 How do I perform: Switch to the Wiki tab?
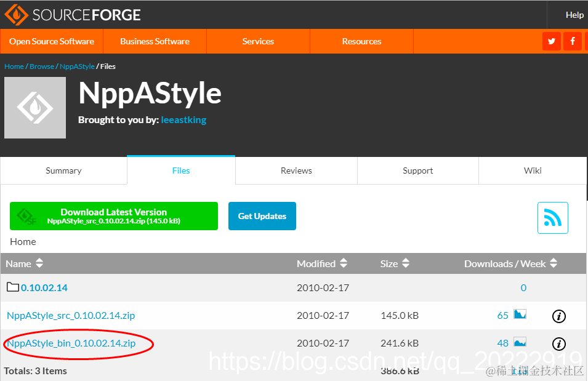533,170
